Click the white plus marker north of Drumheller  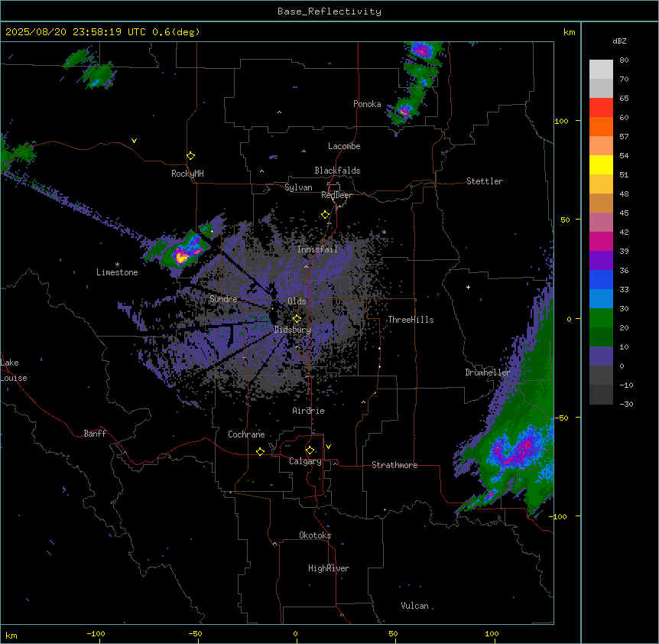coord(468,287)
